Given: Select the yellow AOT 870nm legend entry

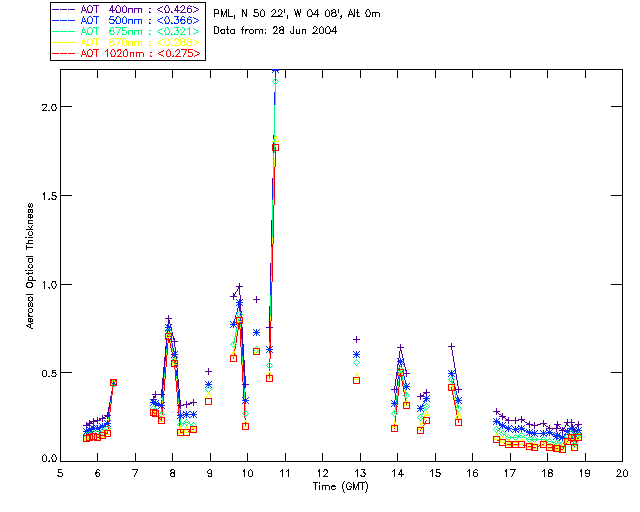Looking at the screenshot, I should coord(140,42).
